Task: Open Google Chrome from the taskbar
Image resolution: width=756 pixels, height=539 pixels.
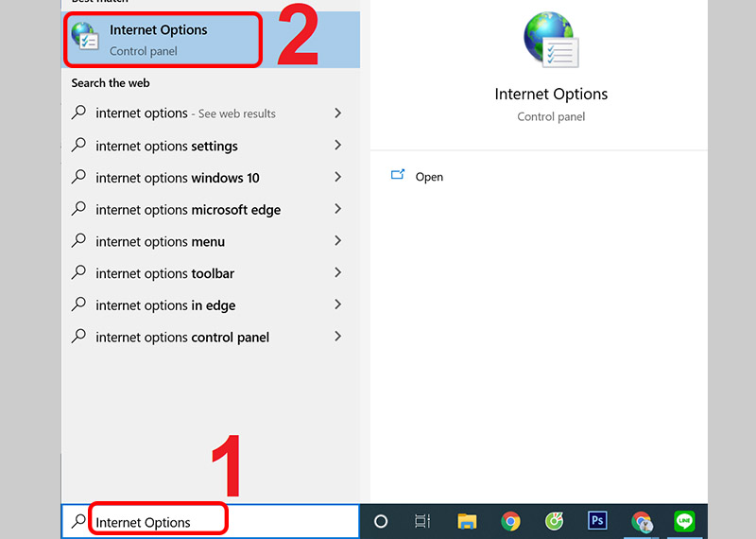Action: (510, 521)
